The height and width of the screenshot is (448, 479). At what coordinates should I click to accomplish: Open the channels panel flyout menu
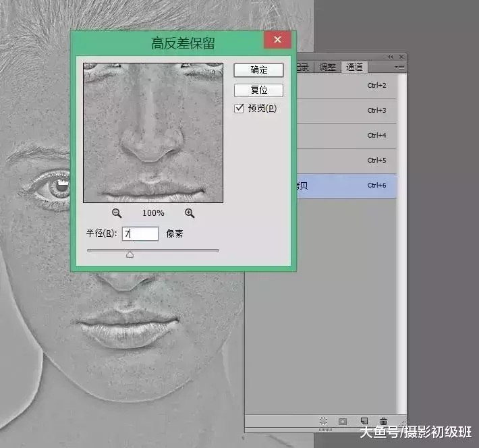399,67
